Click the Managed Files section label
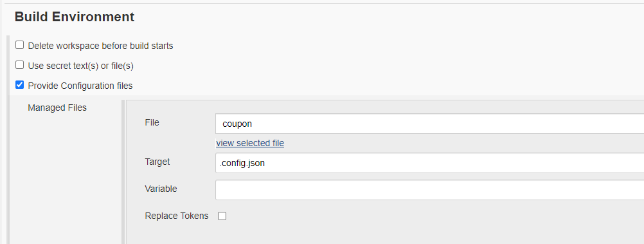Screen dimensions: 644x244 point(57,108)
